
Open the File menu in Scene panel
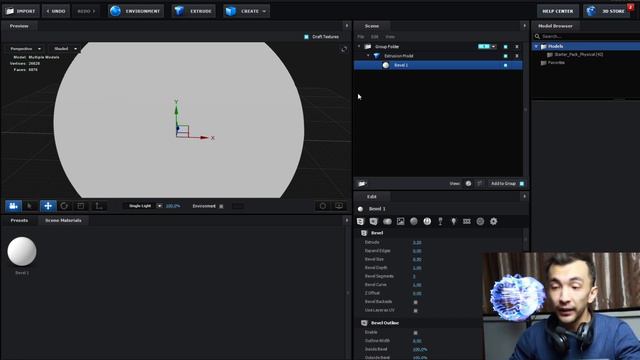[x=361, y=37]
